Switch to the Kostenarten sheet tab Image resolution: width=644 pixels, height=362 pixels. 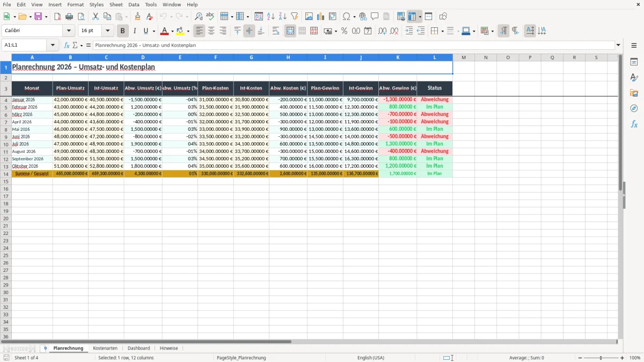(x=105, y=348)
